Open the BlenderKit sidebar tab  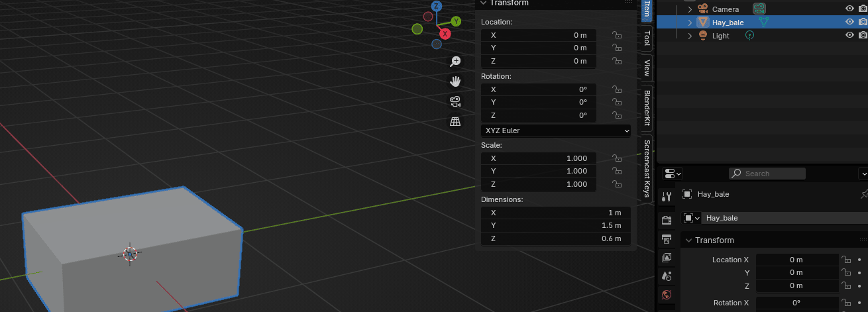647,109
